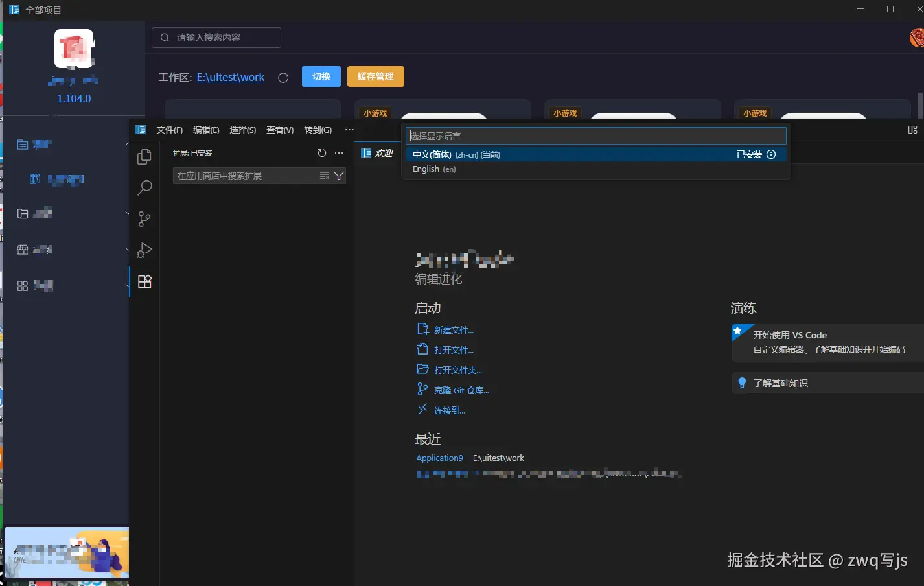Click the version number 1.104.0
The height and width of the screenshot is (586, 924).
coord(74,99)
